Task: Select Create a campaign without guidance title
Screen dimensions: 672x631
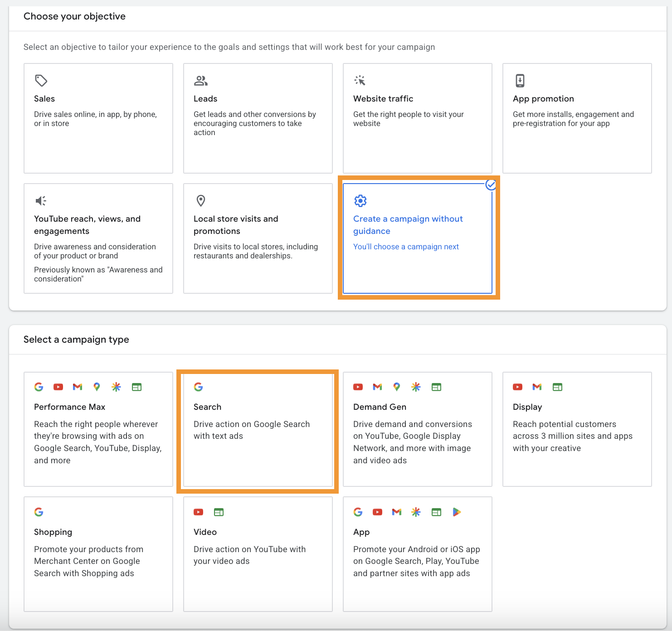Action: pos(408,225)
